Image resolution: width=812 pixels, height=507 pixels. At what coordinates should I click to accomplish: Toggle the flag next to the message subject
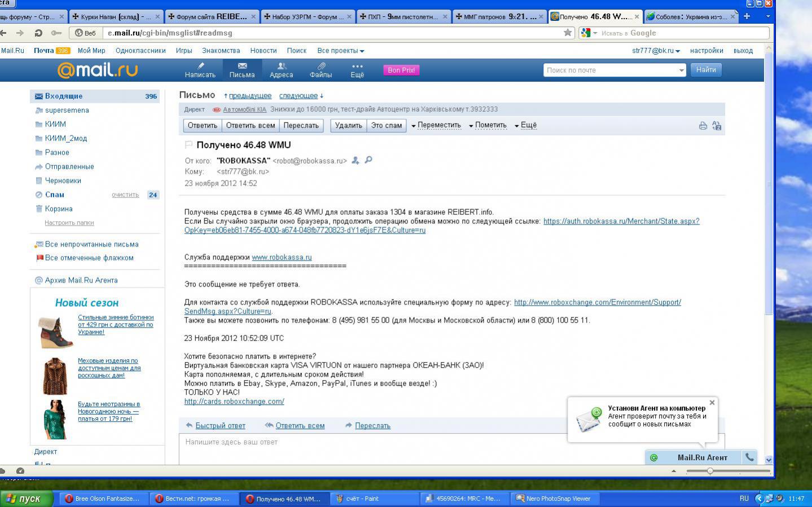[x=189, y=145]
